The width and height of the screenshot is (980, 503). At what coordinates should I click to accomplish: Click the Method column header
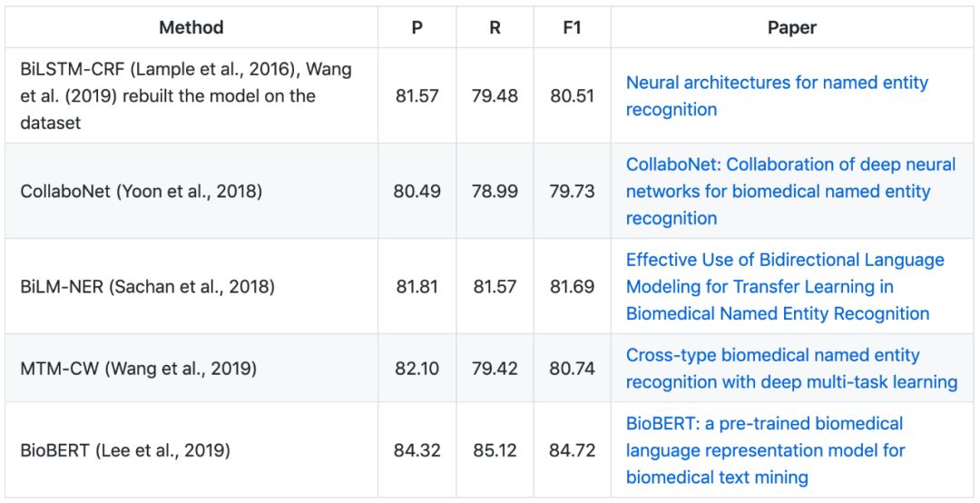191,27
